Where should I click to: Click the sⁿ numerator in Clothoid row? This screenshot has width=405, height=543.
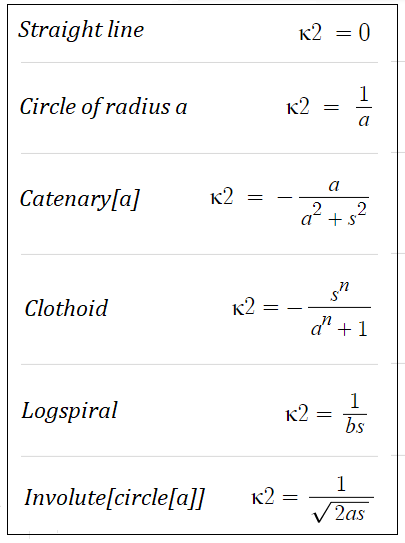339,292
